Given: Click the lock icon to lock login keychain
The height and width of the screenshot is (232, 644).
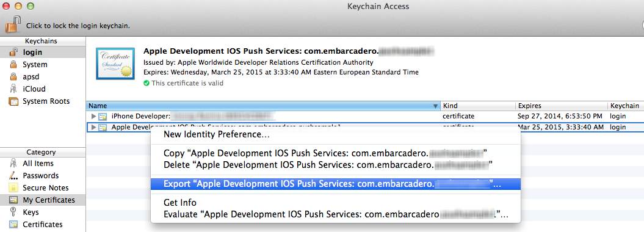Looking at the screenshot, I should (13, 24).
